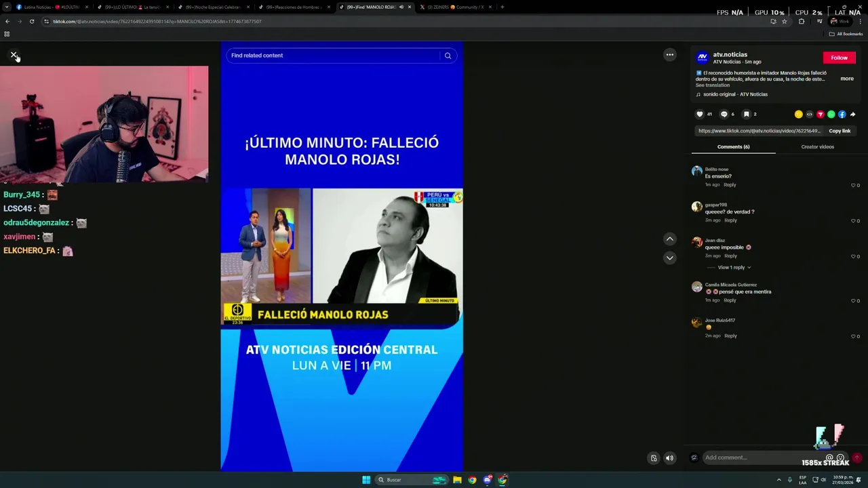Image resolution: width=868 pixels, height=488 pixels.
Task: Open the Windows Start menu
Action: click(x=366, y=480)
